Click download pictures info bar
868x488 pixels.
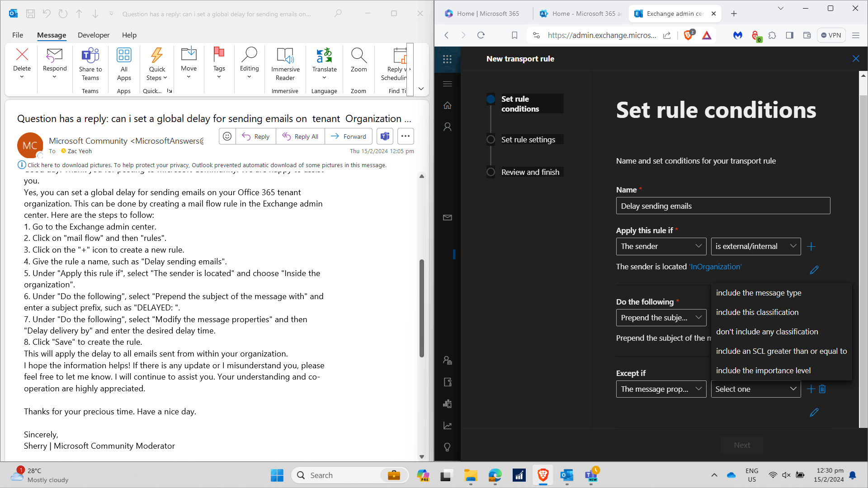click(207, 165)
